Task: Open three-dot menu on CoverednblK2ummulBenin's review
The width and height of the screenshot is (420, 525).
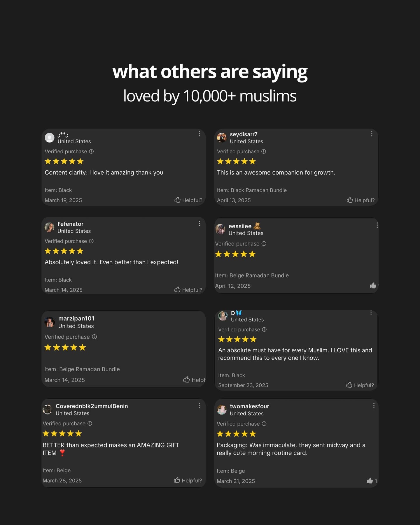Action: [199, 405]
